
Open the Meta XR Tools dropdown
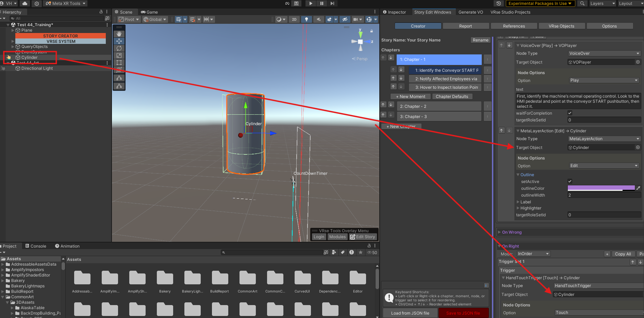66,3
